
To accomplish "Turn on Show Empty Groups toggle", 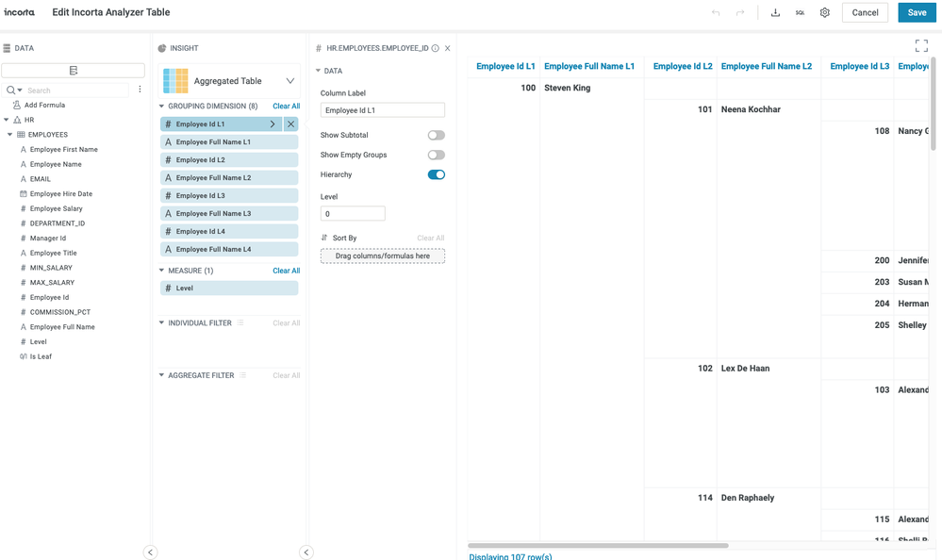I will tap(436, 155).
